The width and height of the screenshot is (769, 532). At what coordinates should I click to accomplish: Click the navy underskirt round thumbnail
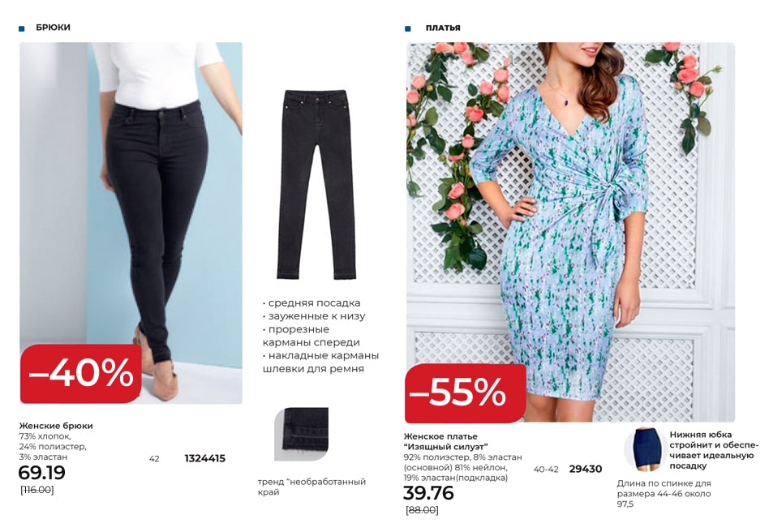pos(645,449)
